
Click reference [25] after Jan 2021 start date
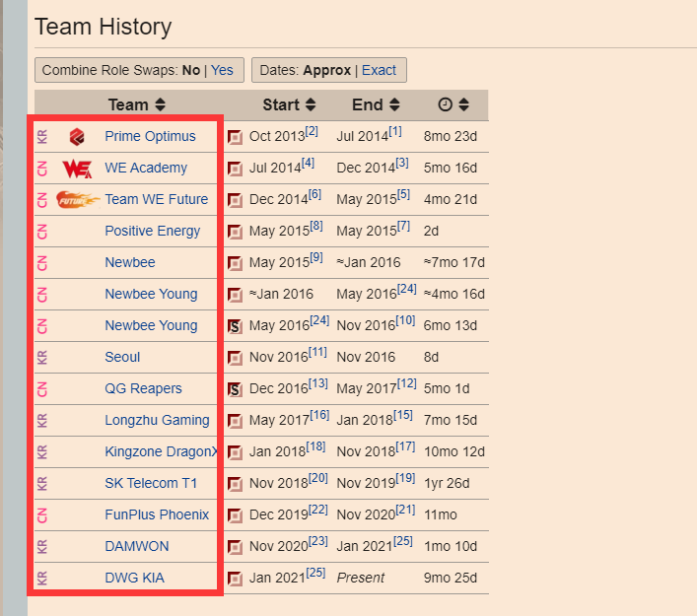pos(315,574)
